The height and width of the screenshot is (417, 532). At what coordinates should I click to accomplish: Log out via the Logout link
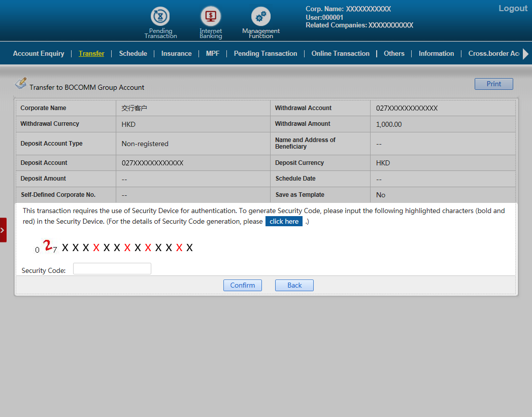click(513, 9)
